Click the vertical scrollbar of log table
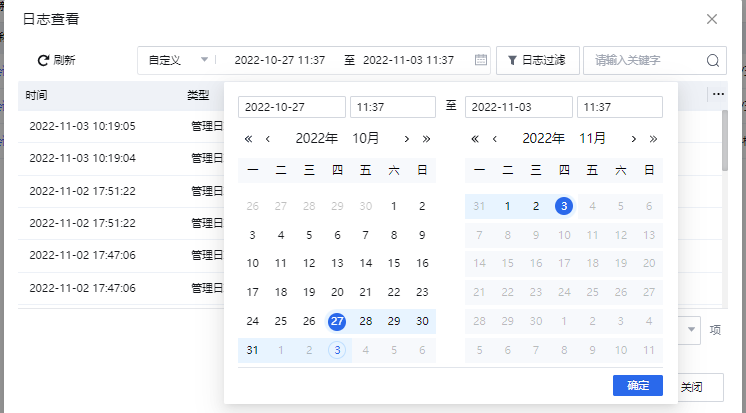Screen dimensions: 746x413 click(x=725, y=140)
